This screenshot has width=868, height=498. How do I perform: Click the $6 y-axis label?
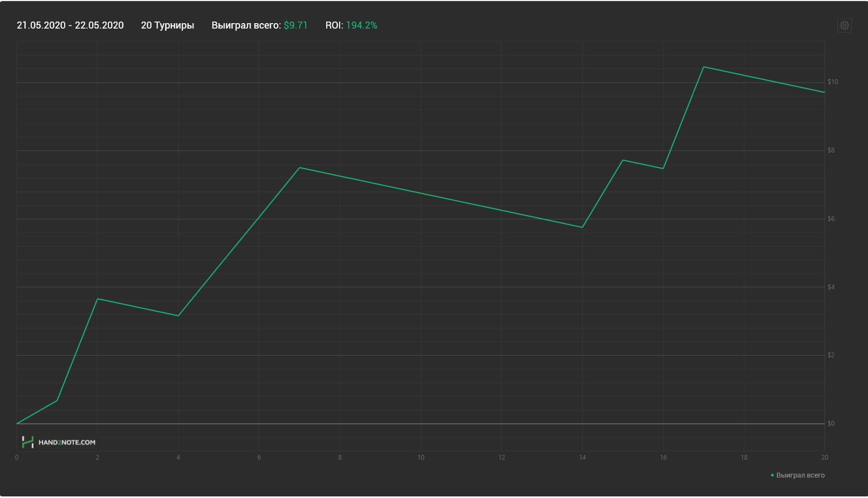tap(831, 219)
